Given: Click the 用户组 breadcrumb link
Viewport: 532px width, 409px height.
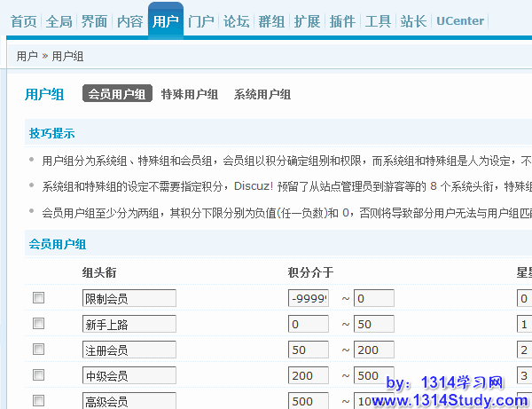Looking at the screenshot, I should 68,56.
